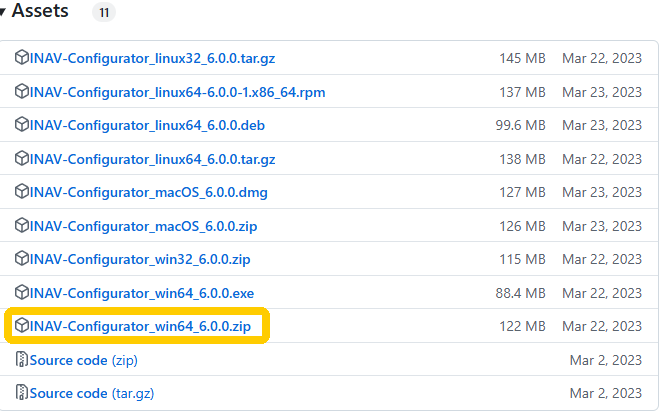The image size is (671, 412).
Task: Download Source code (zip)
Action: [x=83, y=360]
